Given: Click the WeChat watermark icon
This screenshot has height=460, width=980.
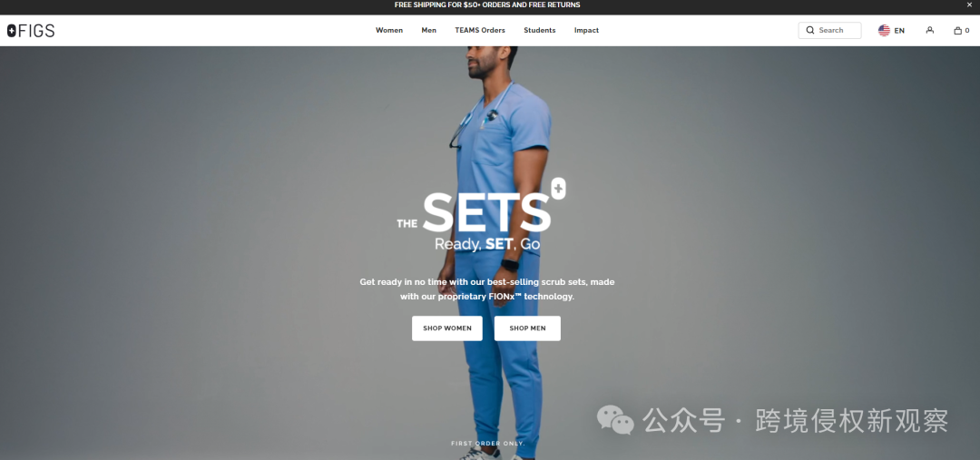Looking at the screenshot, I should pos(615,419).
